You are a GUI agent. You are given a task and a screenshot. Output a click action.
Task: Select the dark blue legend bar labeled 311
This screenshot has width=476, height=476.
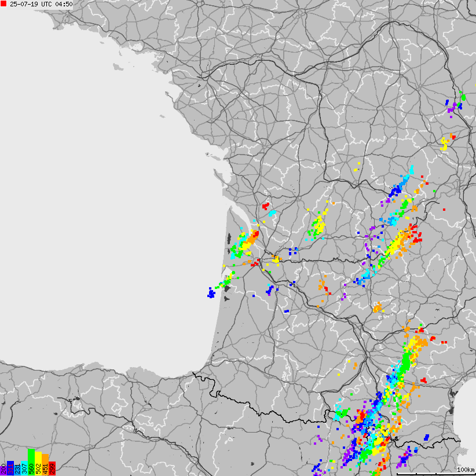[10, 468]
